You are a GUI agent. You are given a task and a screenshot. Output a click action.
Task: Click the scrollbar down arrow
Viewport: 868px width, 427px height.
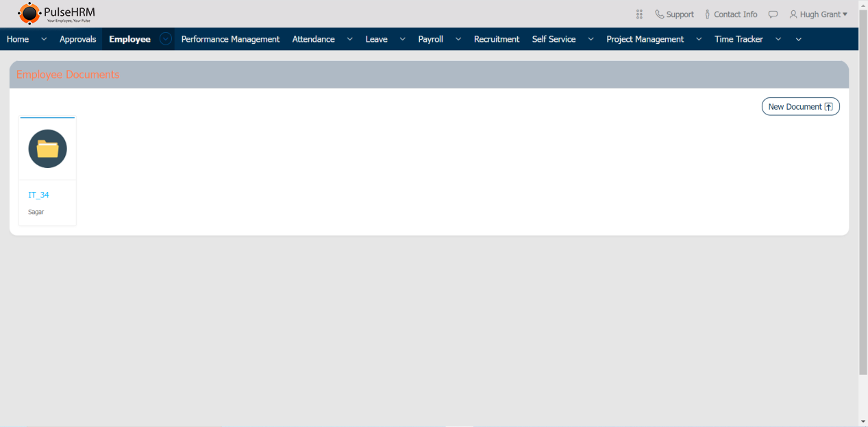tap(863, 422)
